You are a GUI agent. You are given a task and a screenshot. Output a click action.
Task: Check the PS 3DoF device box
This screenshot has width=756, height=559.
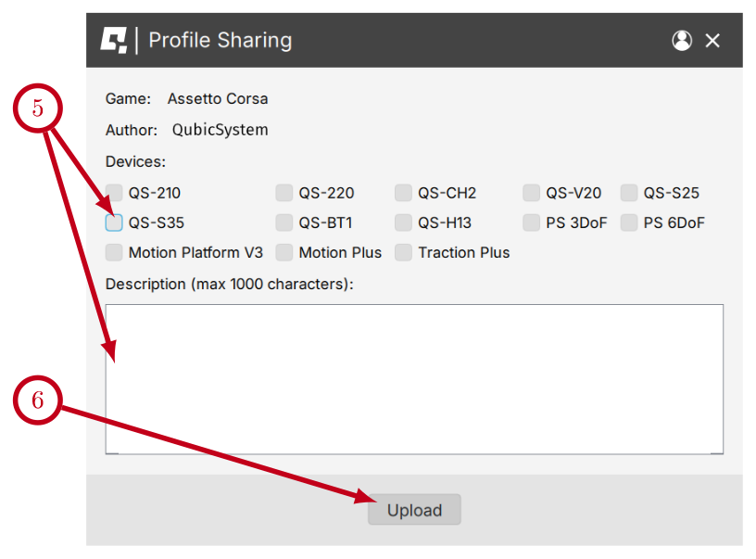531,222
